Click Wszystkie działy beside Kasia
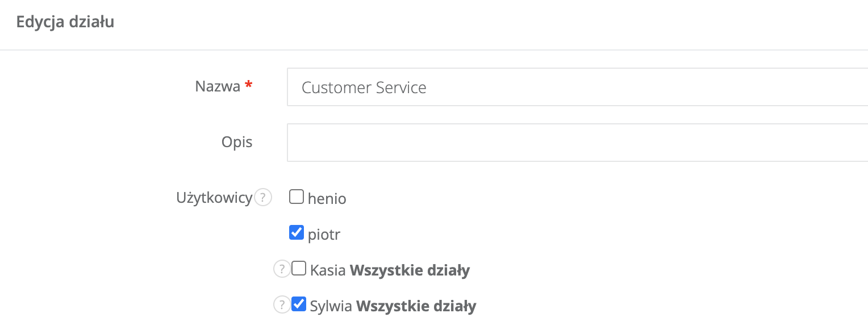Viewport: 868px width, 334px height. pyautogui.click(x=410, y=270)
